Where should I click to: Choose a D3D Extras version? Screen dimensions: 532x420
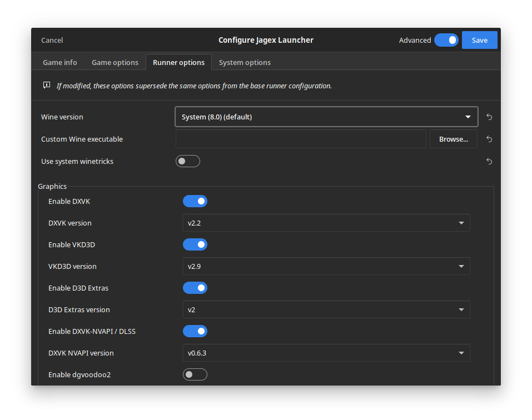click(326, 310)
